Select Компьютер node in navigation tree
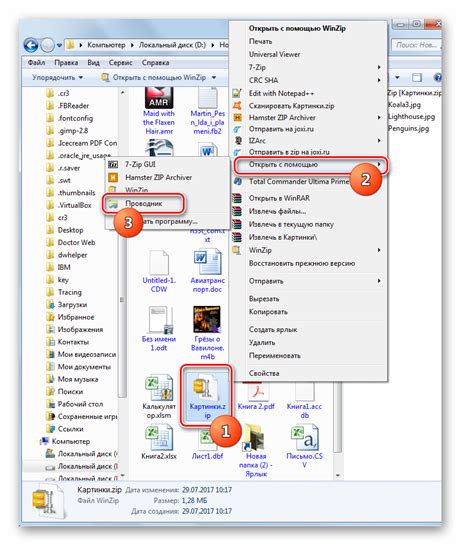 71,441
